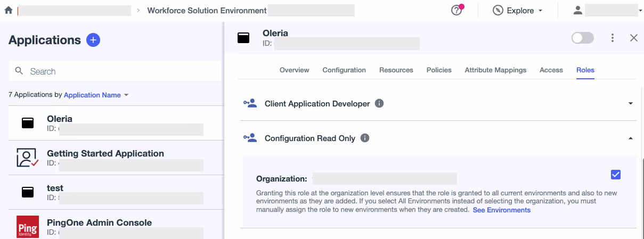The height and width of the screenshot is (239, 644).
Task: Click the Organization label text
Action: point(282,179)
